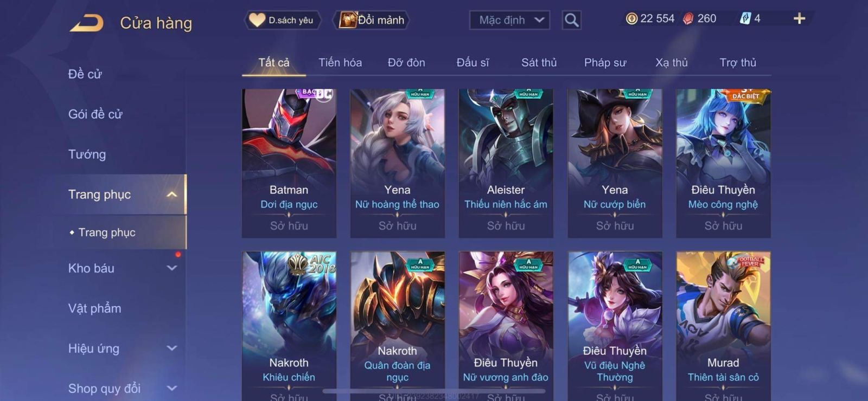This screenshot has height=401, width=868.
Task: Open the search magnifier icon
Action: 571,21
